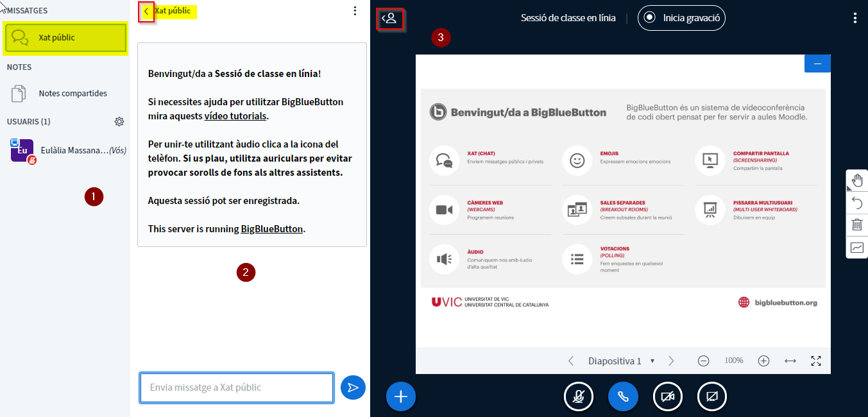Toggle the webcam sharing button
This screenshot has height=417, width=868.
(x=668, y=396)
